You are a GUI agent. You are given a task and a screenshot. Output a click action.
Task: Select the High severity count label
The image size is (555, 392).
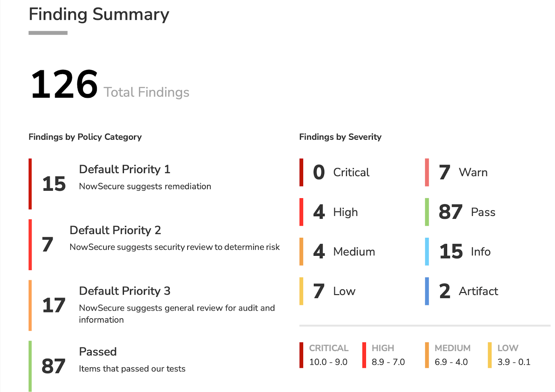[x=345, y=212]
